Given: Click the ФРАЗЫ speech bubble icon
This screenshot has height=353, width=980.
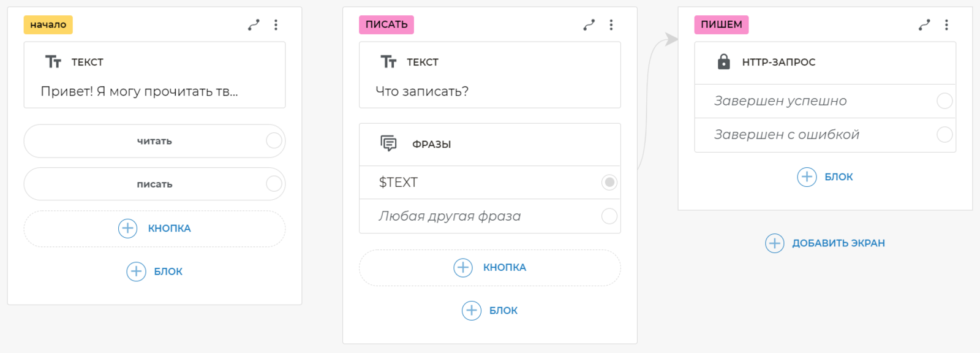Looking at the screenshot, I should click(x=388, y=143).
